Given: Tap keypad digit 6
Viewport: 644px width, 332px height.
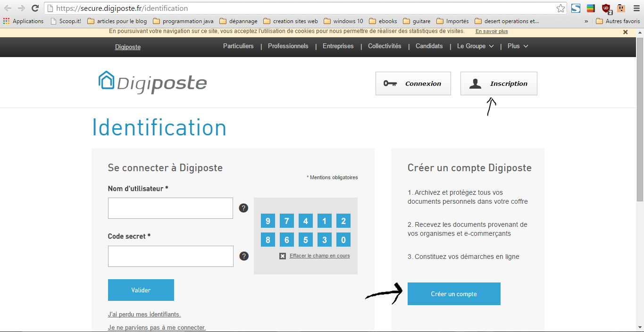Looking at the screenshot, I should coord(287,240).
